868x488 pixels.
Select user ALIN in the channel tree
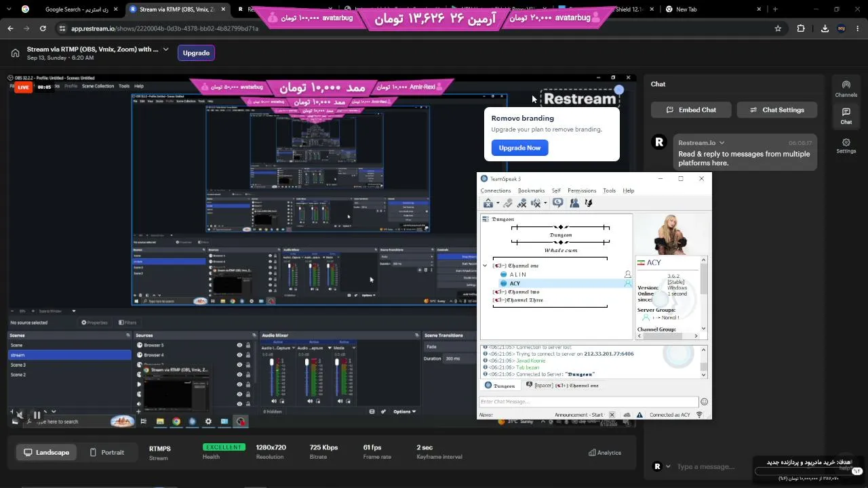tap(518, 274)
